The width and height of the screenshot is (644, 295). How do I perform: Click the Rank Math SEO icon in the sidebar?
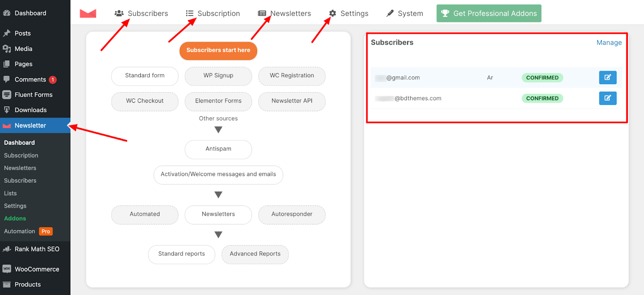(x=7, y=249)
